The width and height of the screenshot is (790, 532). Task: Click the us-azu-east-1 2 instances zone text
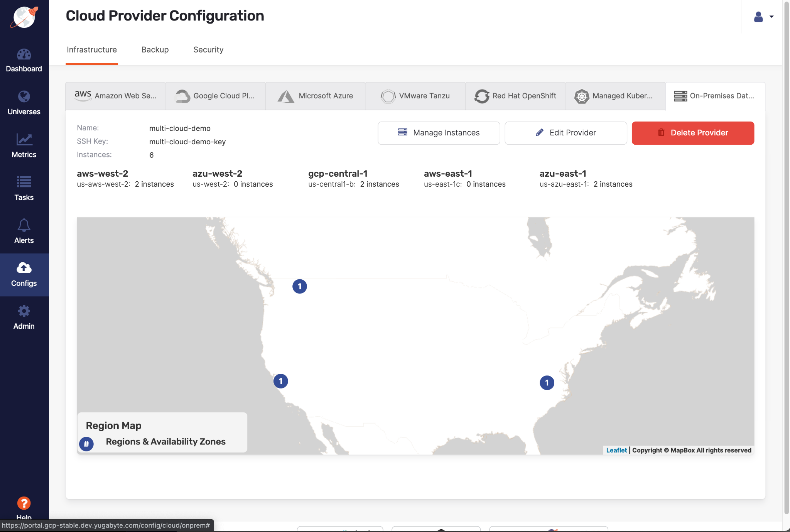pos(586,184)
